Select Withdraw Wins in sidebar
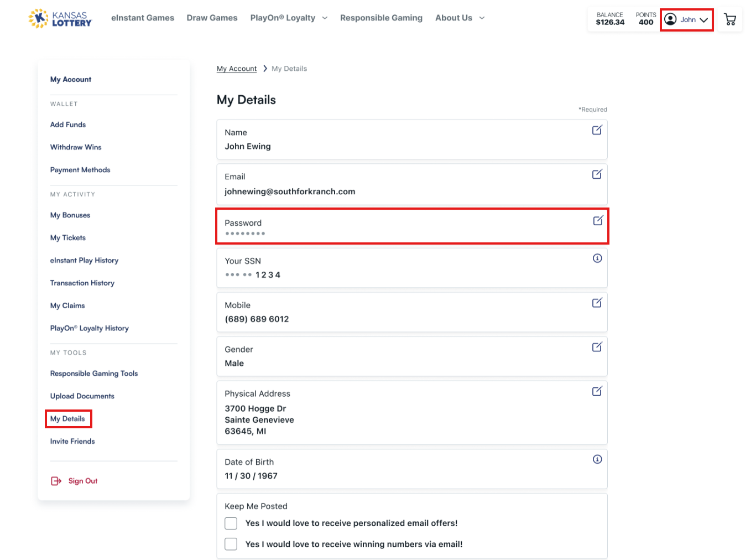Screen dimensions: 756x560 (76, 147)
